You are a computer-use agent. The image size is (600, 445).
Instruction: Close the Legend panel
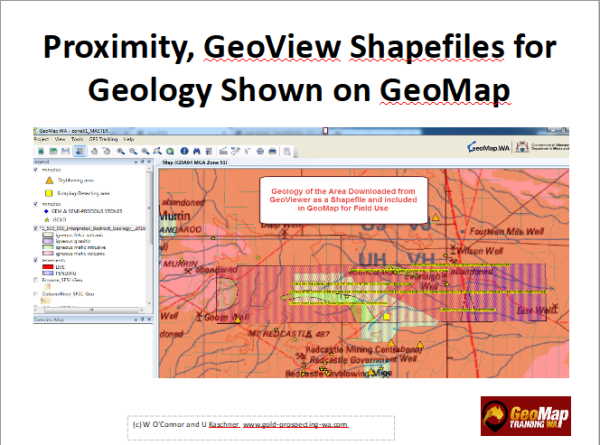[x=149, y=162]
